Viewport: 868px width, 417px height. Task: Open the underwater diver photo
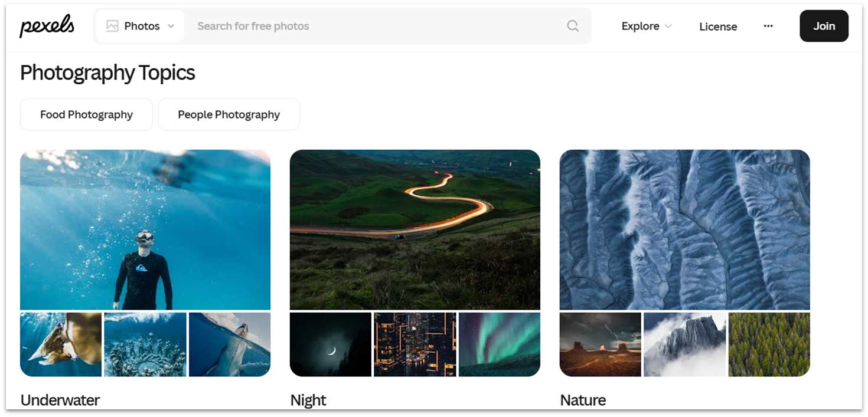coord(145,229)
